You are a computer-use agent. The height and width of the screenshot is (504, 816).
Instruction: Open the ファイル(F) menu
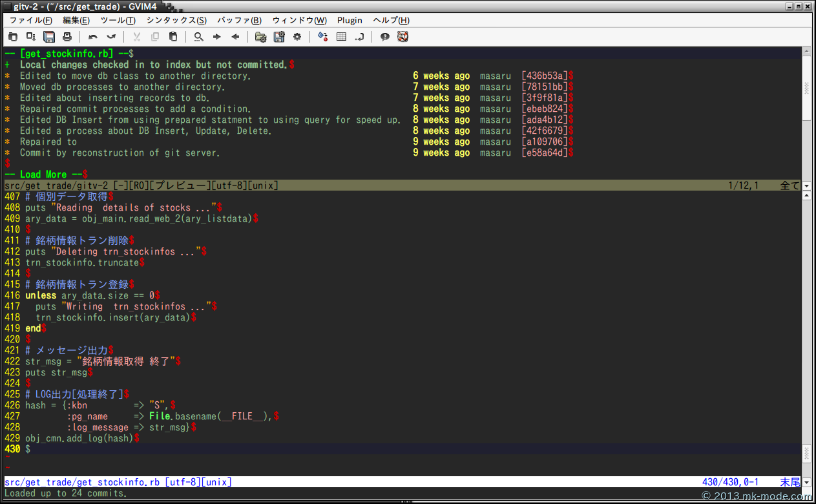tap(30, 20)
